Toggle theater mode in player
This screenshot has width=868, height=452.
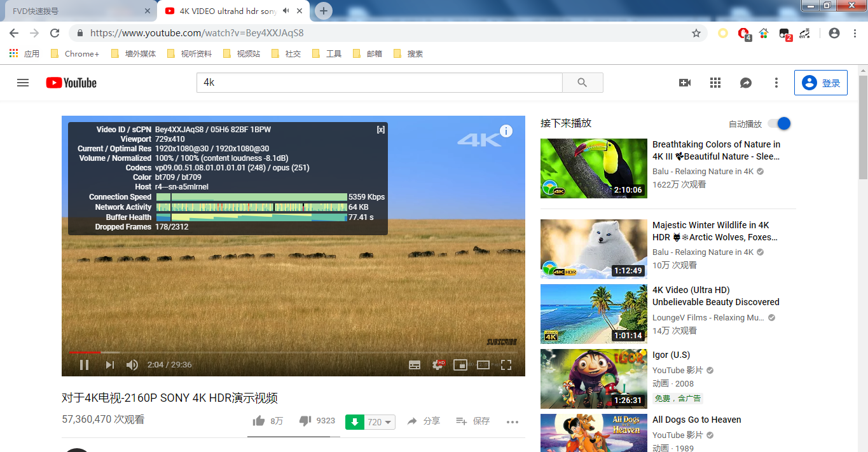pos(483,365)
